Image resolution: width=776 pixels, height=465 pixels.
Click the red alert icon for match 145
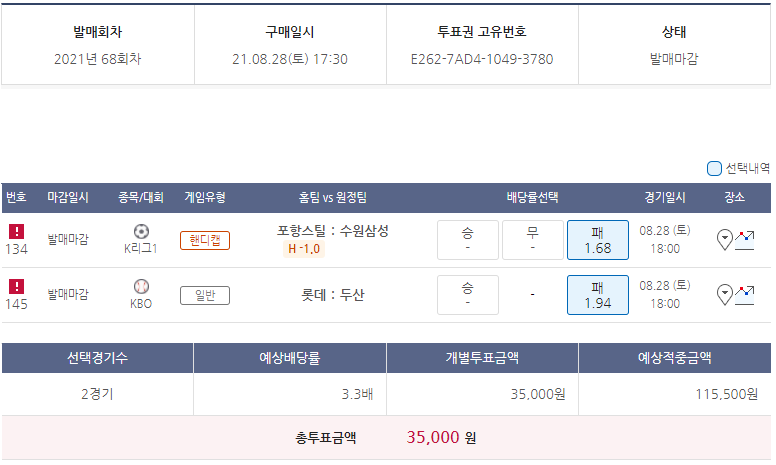coord(16,287)
